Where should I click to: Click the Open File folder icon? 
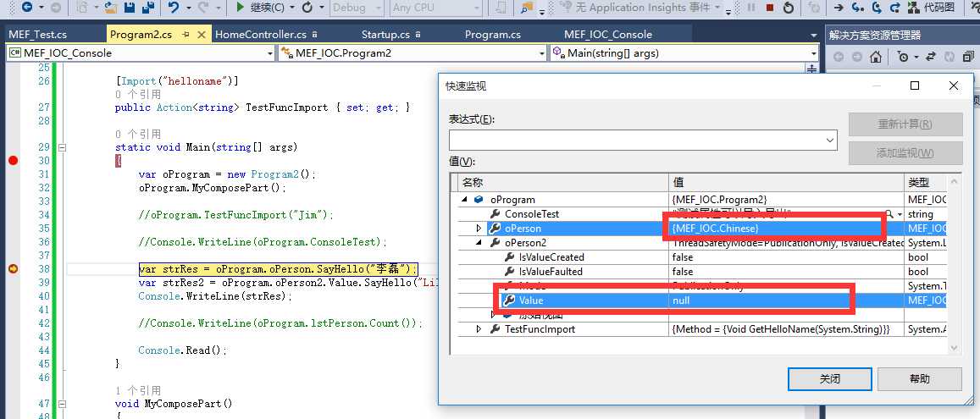111,8
